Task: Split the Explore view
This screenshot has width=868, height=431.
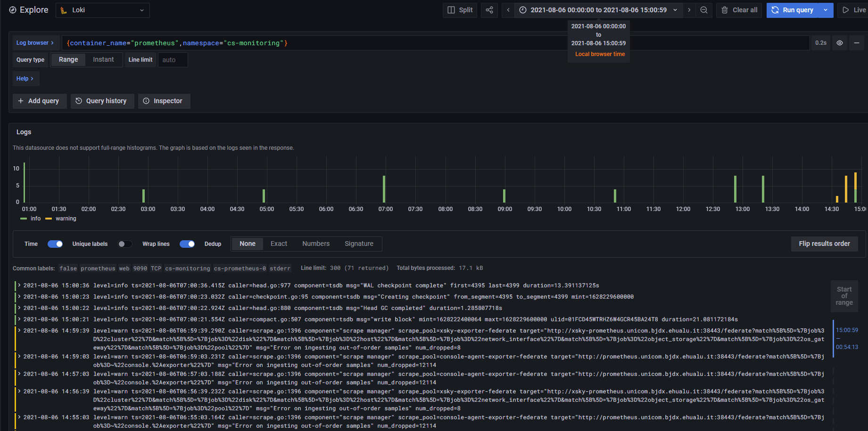Action: pos(460,10)
